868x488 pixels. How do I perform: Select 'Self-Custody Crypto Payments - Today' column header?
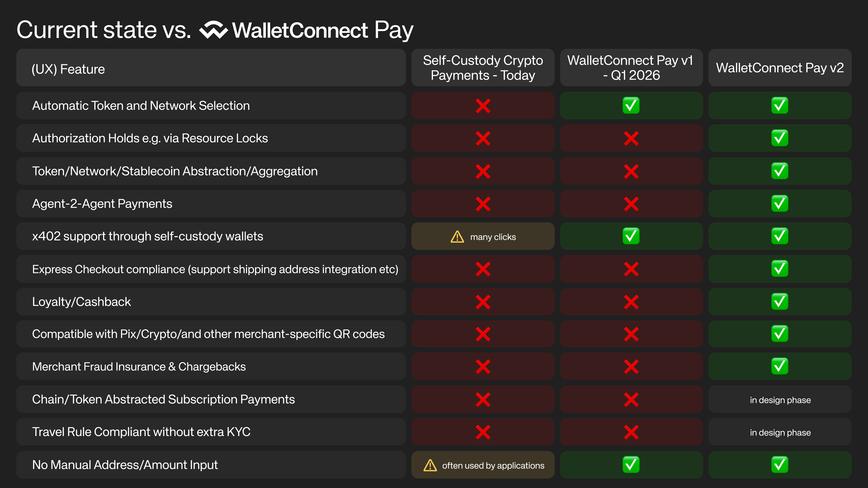pos(483,68)
